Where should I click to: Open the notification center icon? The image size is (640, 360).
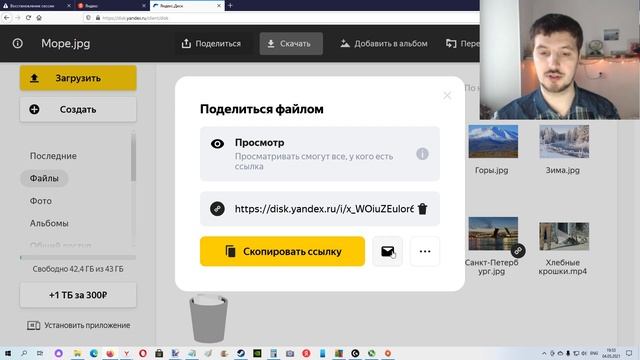pos(629,353)
